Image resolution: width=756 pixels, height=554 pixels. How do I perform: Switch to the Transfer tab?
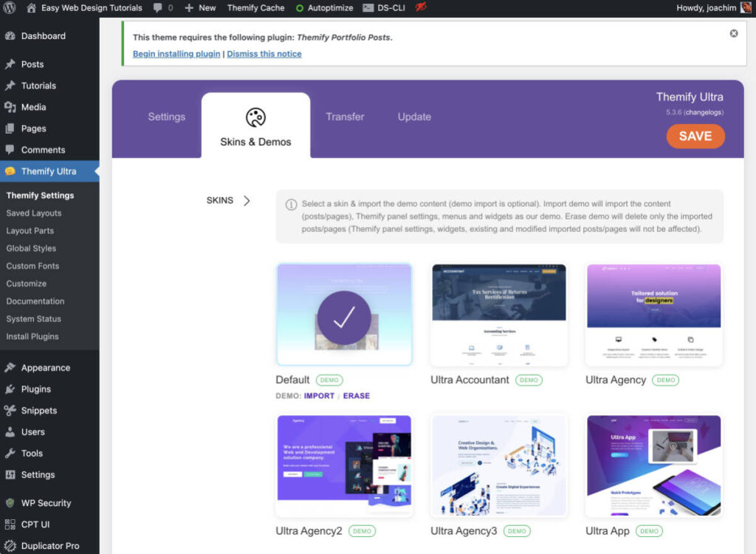345,117
